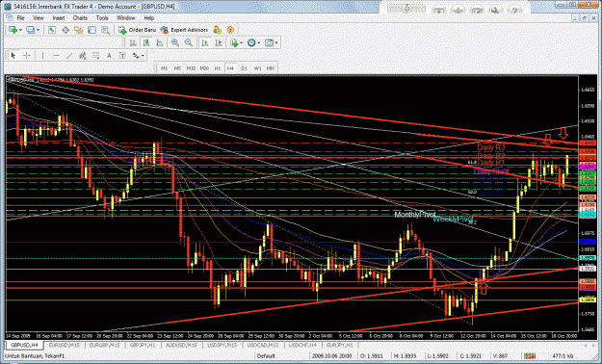The width and height of the screenshot is (602, 364).
Task: Open the Charts menu
Action: pyautogui.click(x=80, y=18)
